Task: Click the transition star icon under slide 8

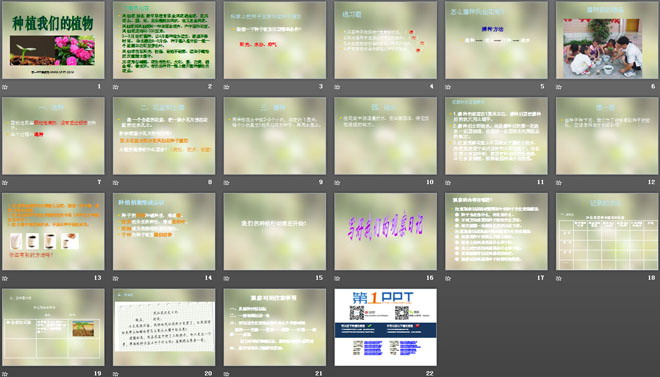Action: [116, 183]
